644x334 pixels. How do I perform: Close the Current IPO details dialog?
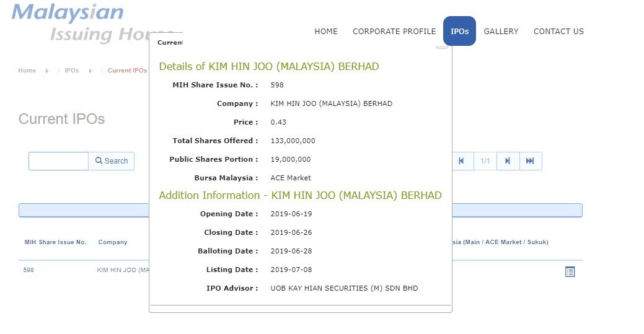[x=441, y=46]
